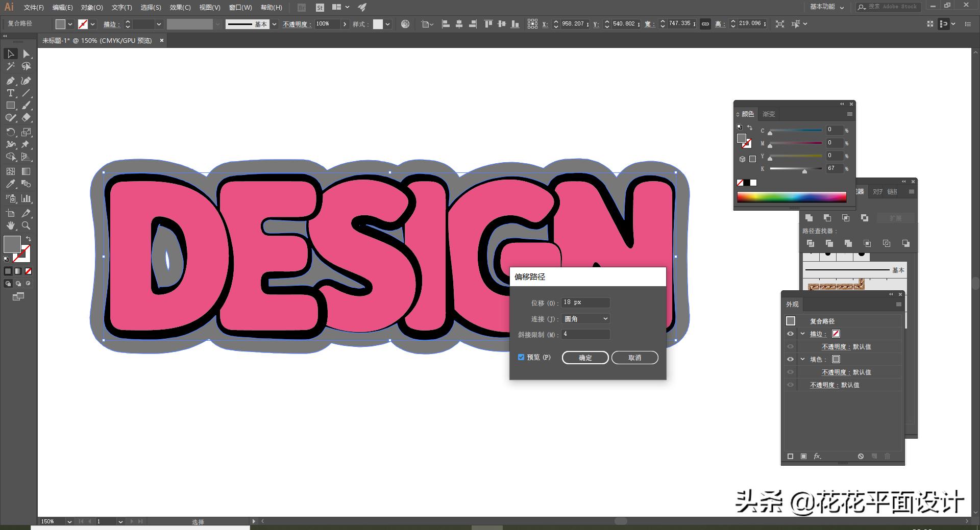Select the Eyedropper tool
This screenshot has width=980, height=530.
coord(10,184)
